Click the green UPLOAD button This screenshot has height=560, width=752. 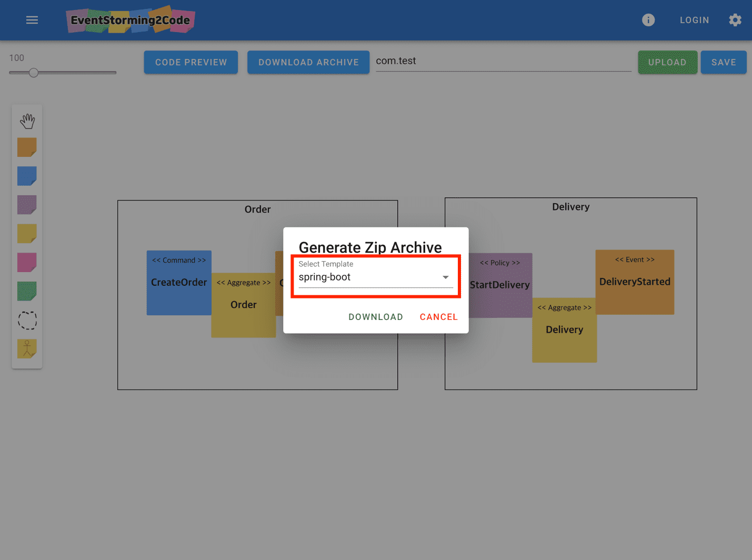point(667,62)
